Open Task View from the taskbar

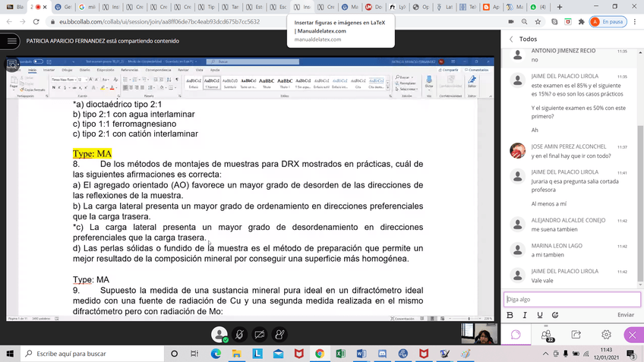coord(194,354)
